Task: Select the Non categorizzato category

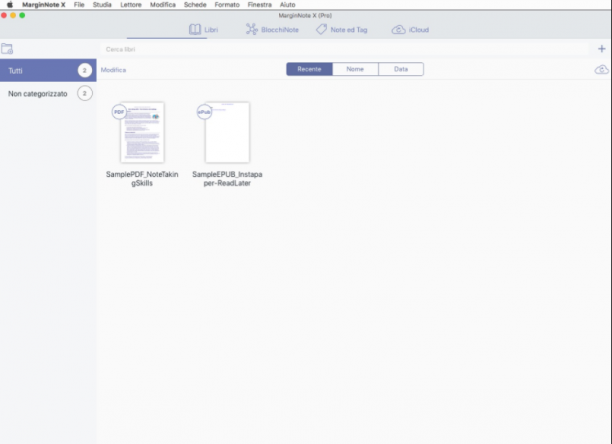Action: point(48,94)
